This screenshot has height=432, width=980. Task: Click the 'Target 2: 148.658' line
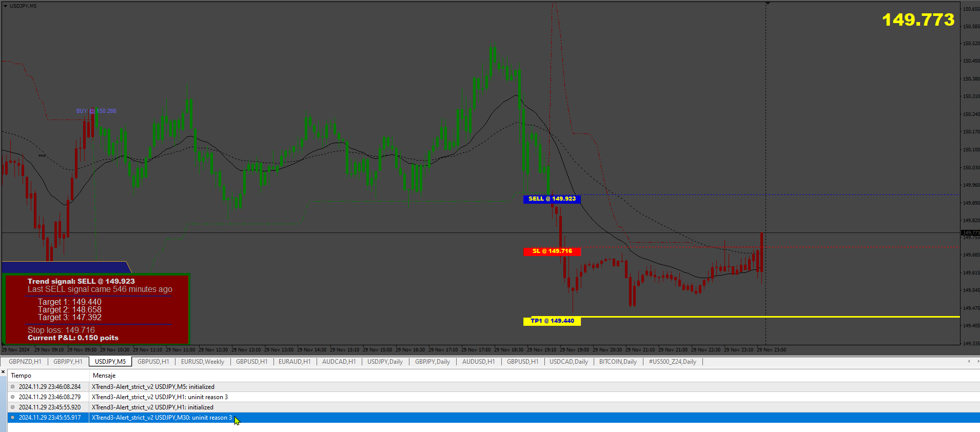(69, 310)
